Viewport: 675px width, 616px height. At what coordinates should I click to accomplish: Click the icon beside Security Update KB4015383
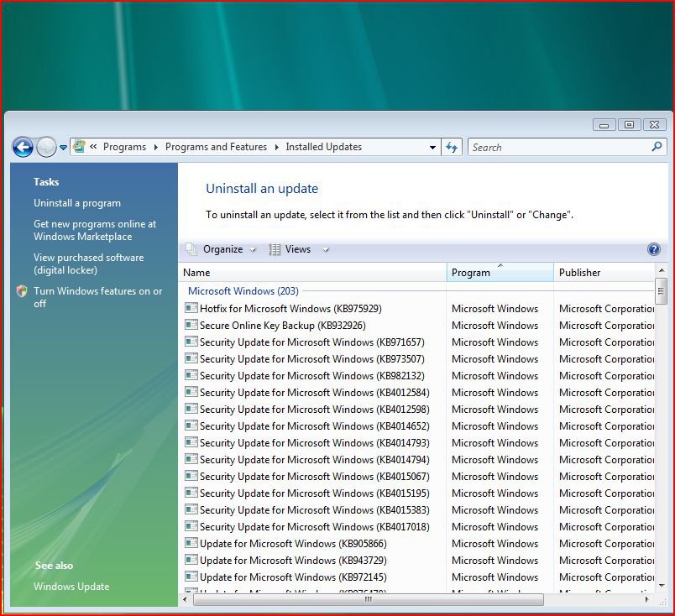pos(191,509)
